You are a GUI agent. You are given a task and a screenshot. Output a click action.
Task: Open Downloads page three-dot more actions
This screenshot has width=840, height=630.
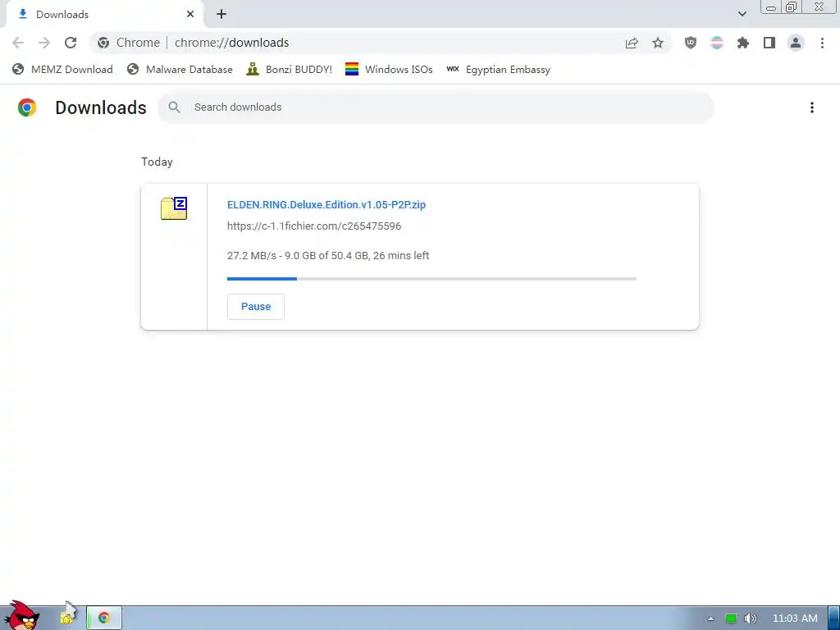(812, 107)
